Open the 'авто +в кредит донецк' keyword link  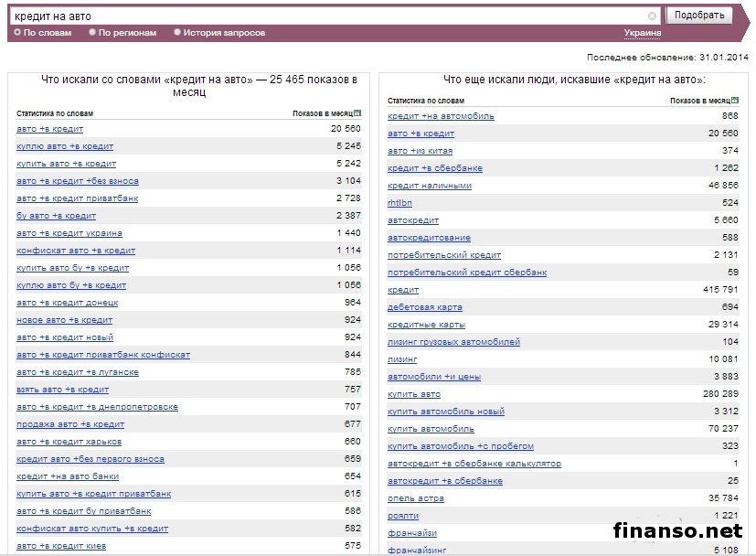68,303
